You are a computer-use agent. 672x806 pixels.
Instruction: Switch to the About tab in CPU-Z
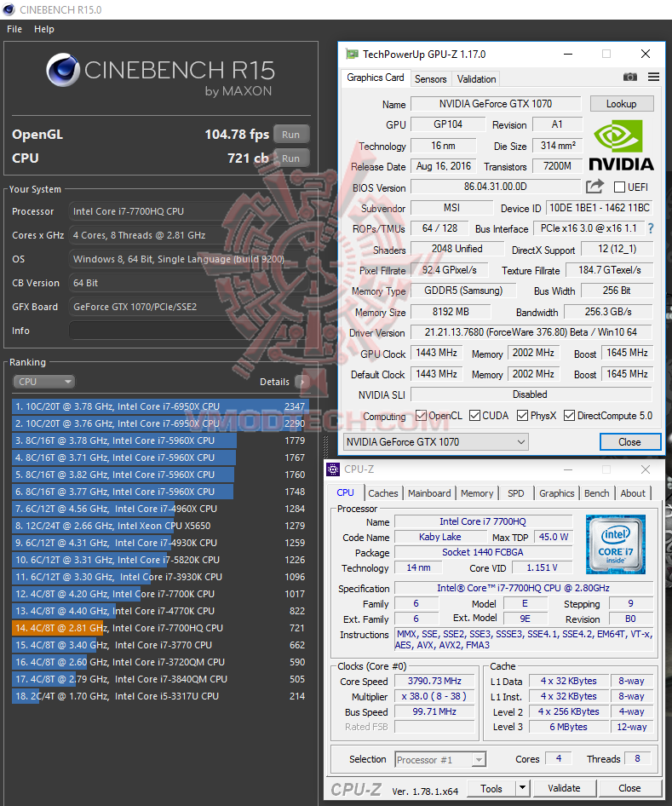[633, 493]
